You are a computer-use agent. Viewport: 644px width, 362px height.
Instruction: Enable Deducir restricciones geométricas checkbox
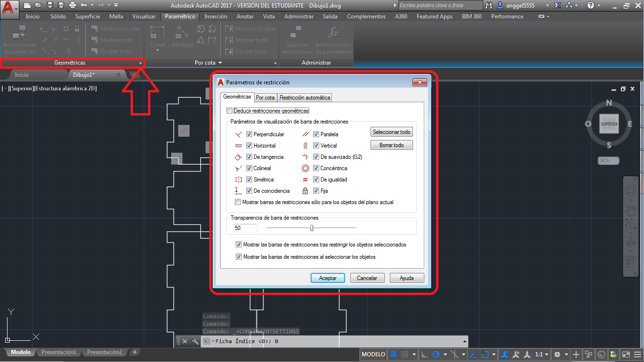coord(230,111)
